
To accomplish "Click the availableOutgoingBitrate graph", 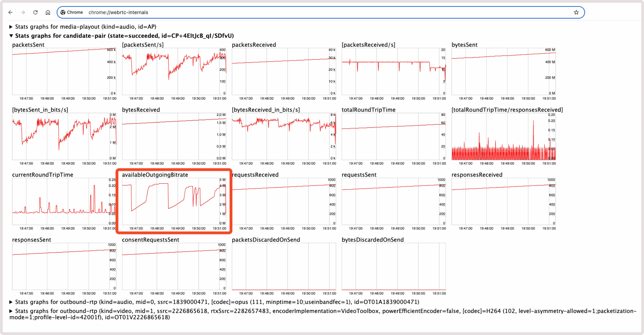I will 174,201.
